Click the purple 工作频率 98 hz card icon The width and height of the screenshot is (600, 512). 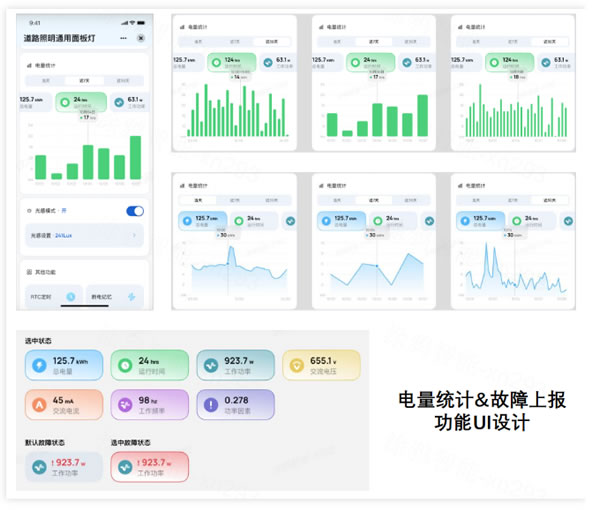coord(125,404)
